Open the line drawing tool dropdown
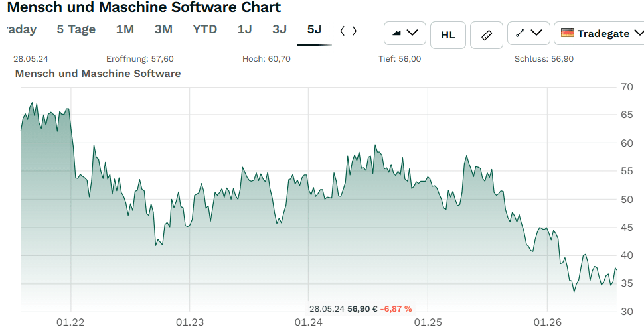The width and height of the screenshot is (644, 329). [x=528, y=33]
